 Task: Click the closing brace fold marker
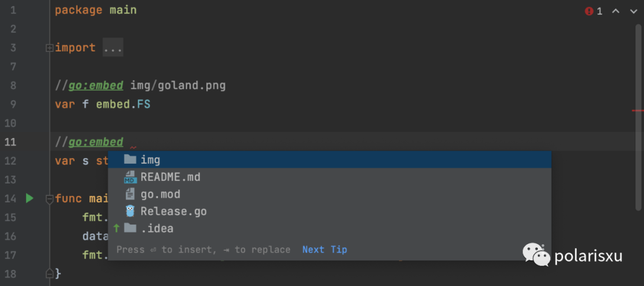point(49,273)
